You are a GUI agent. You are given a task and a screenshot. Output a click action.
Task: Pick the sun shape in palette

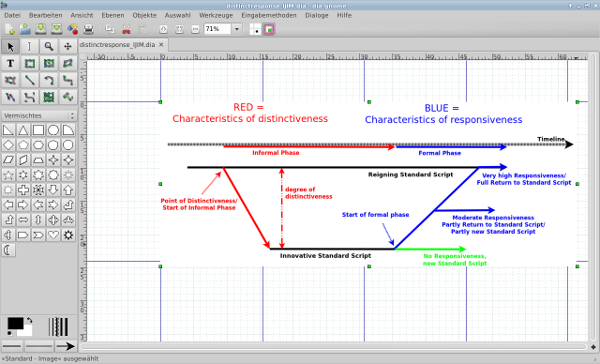coord(68,235)
